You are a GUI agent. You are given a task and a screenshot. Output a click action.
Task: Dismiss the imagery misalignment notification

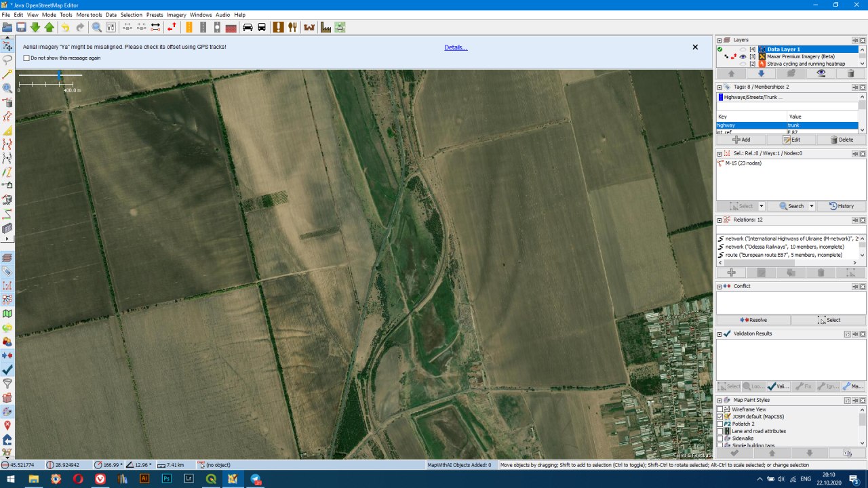click(695, 47)
